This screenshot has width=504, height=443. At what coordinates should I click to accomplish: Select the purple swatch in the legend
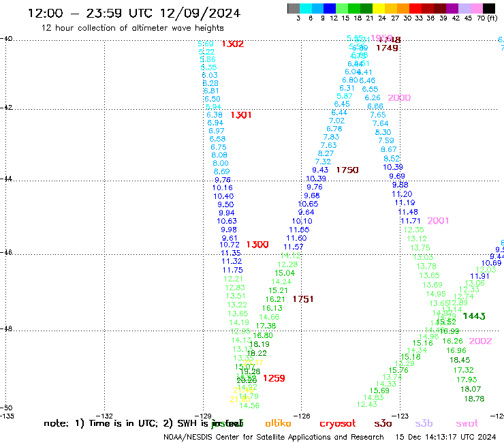click(452, 8)
